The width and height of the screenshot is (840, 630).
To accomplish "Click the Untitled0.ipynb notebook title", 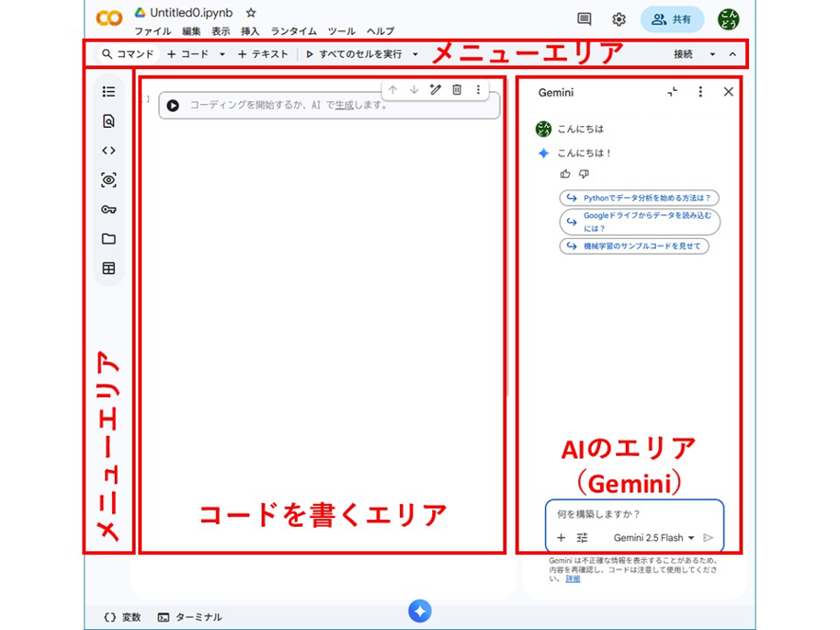I will 192,12.
